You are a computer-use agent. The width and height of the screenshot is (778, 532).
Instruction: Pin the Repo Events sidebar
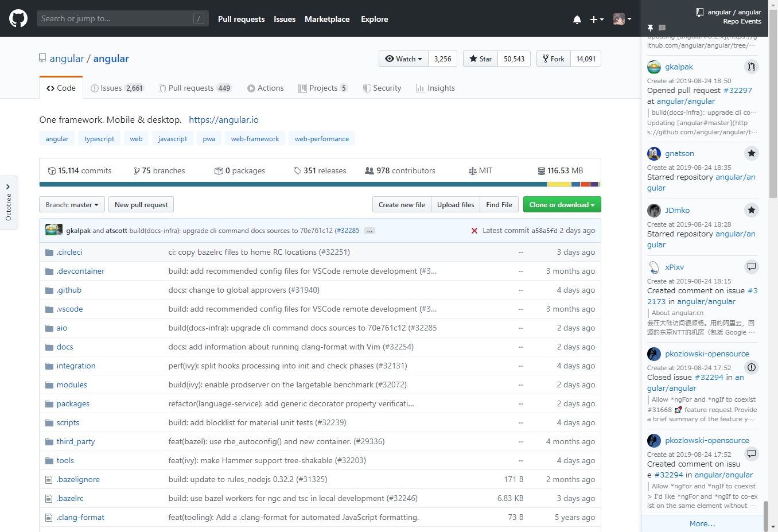click(x=650, y=28)
